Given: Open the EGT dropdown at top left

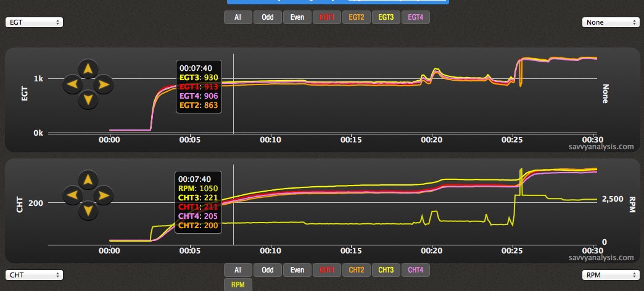Looking at the screenshot, I should click(33, 22).
